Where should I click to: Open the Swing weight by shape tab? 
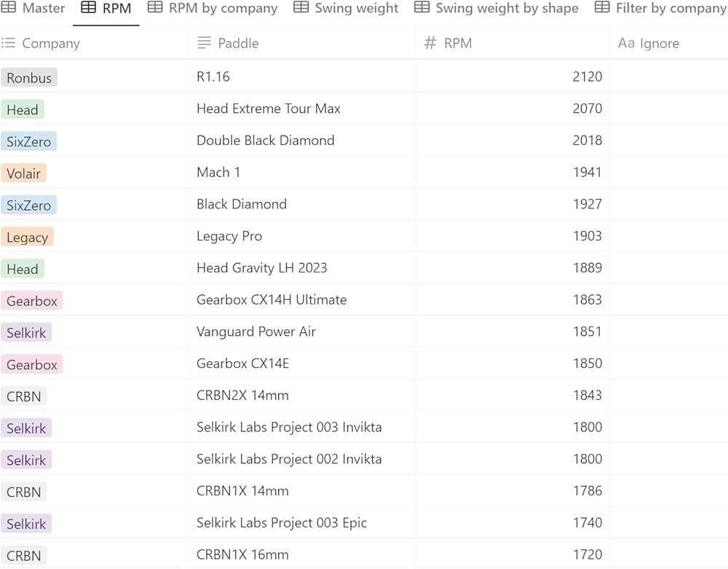[507, 9]
